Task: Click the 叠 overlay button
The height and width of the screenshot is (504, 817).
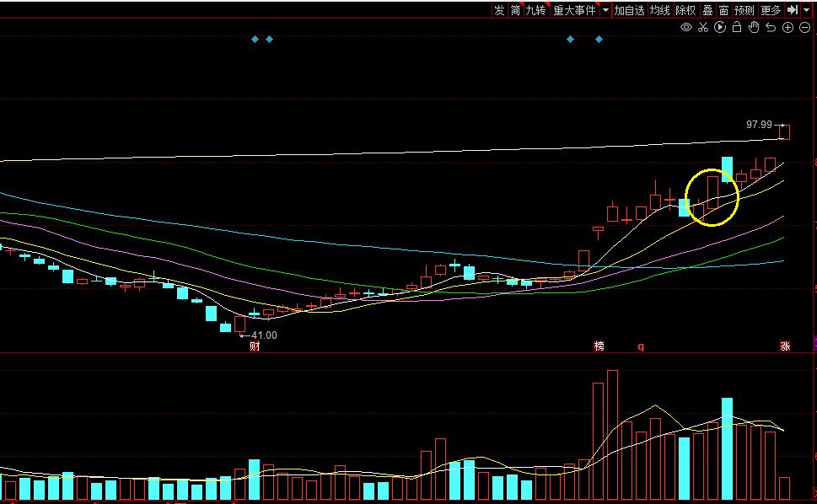Action: click(707, 10)
